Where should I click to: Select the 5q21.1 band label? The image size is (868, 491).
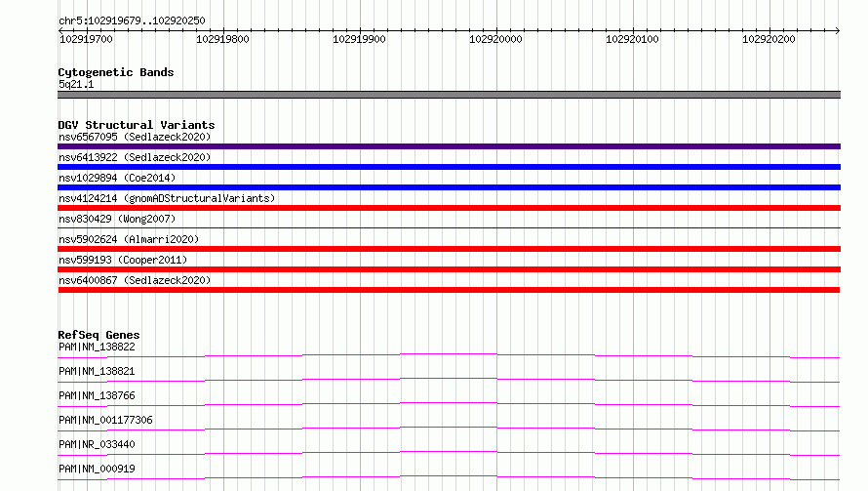76,84
